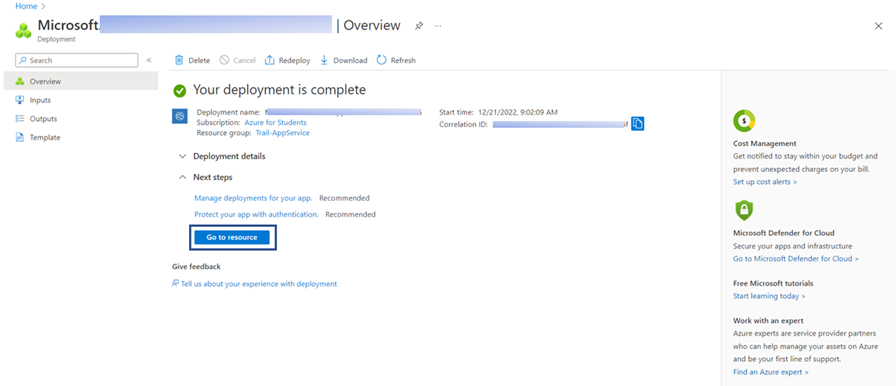Open Manage deployments for your app
This screenshot has height=386, width=896.
click(x=253, y=198)
